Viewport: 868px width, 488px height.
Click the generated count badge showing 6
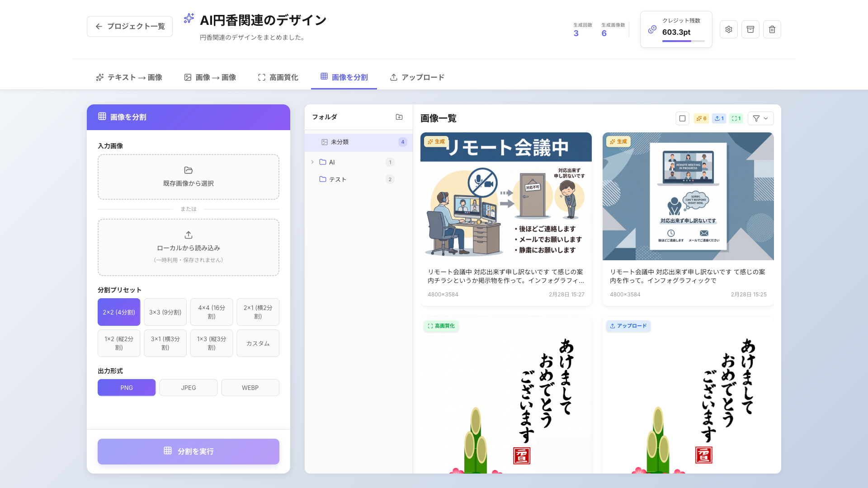701,118
